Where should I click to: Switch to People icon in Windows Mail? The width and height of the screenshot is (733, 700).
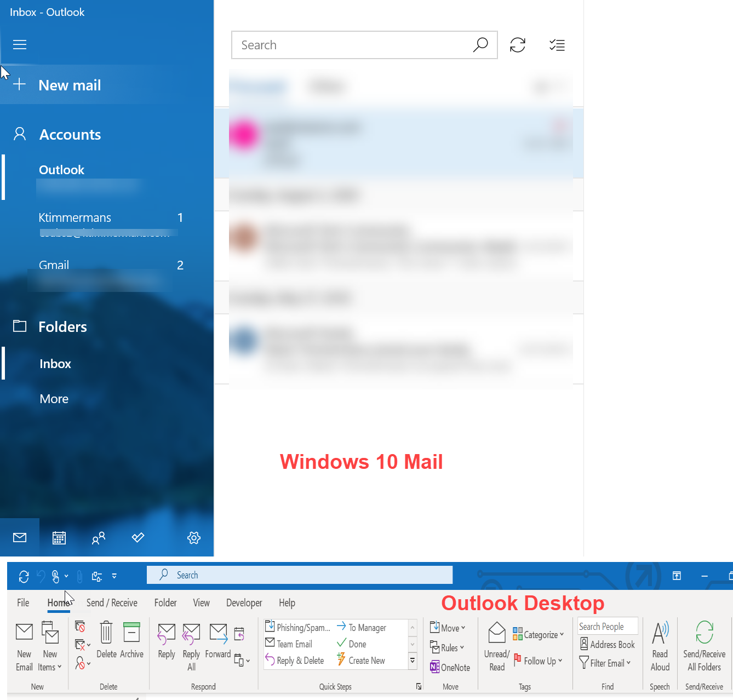[99, 538]
